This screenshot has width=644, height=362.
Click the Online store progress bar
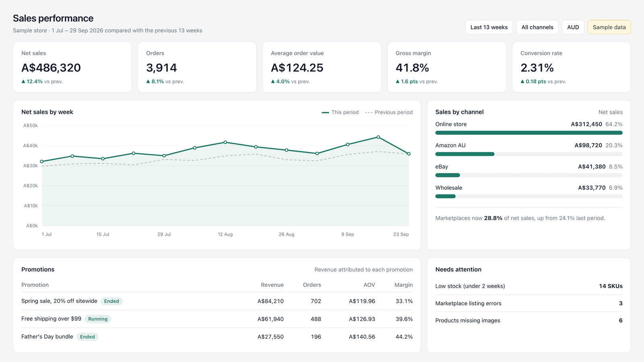click(529, 133)
